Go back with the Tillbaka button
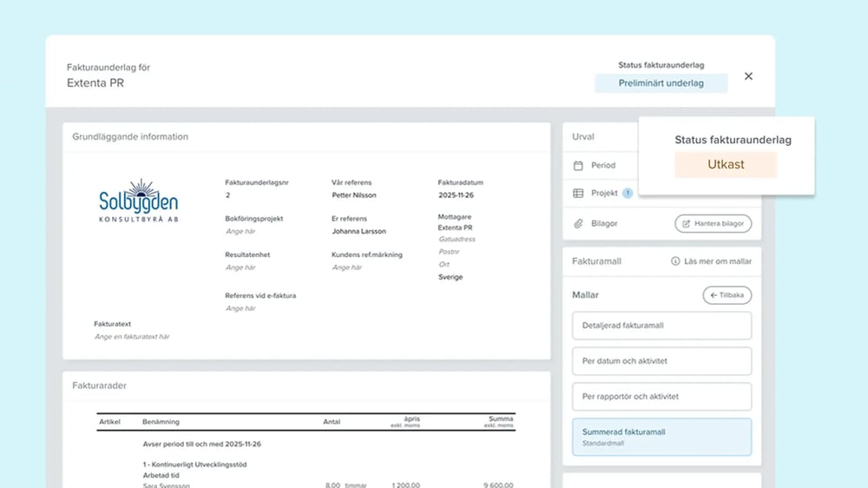This screenshot has height=488, width=868. (x=727, y=295)
